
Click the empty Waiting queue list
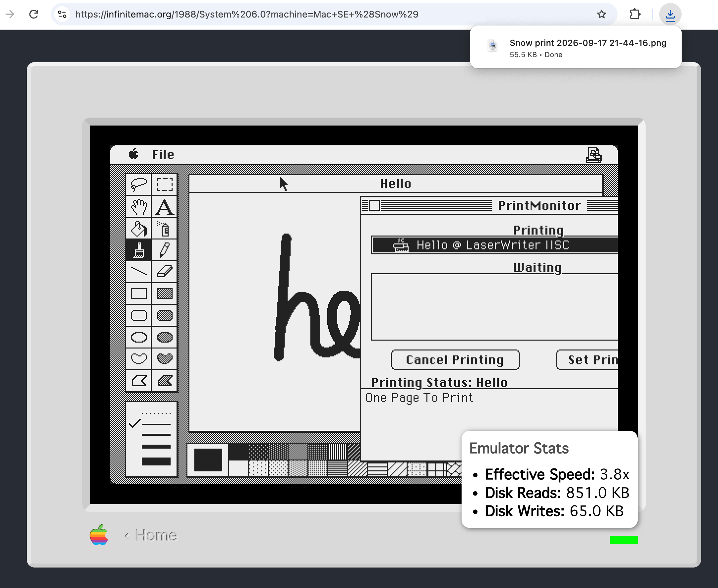tap(495, 307)
